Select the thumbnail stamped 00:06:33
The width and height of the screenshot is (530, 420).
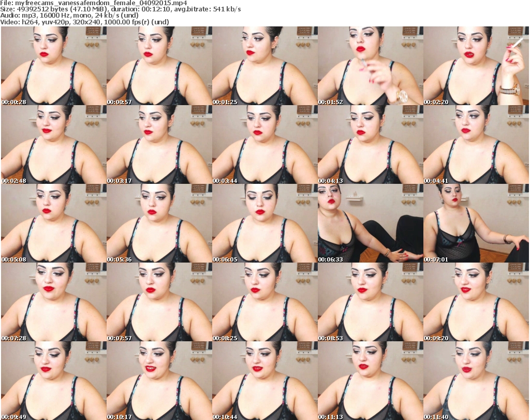371,223
